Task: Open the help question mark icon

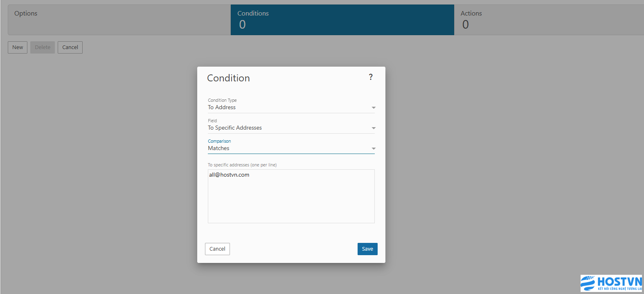Action: coord(371,77)
